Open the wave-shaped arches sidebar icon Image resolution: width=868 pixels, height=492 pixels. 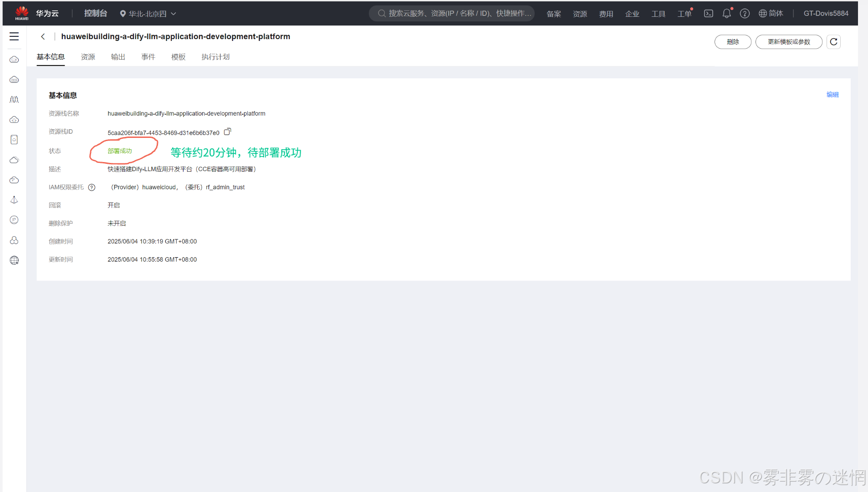[14, 100]
